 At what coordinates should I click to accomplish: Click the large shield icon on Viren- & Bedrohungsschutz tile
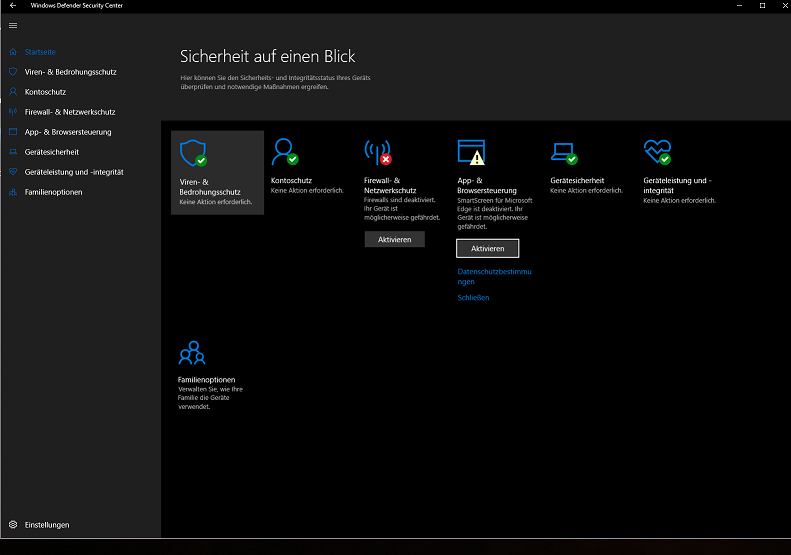[193, 153]
